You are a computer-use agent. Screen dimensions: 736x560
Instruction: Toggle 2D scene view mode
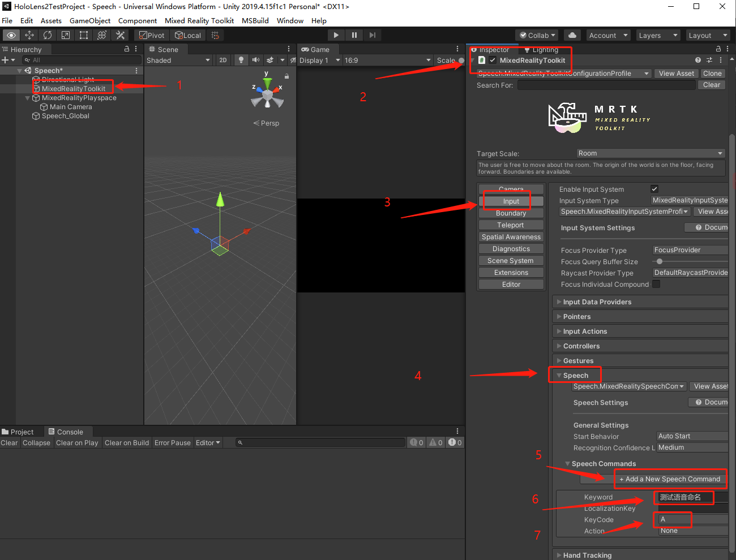tap(223, 60)
